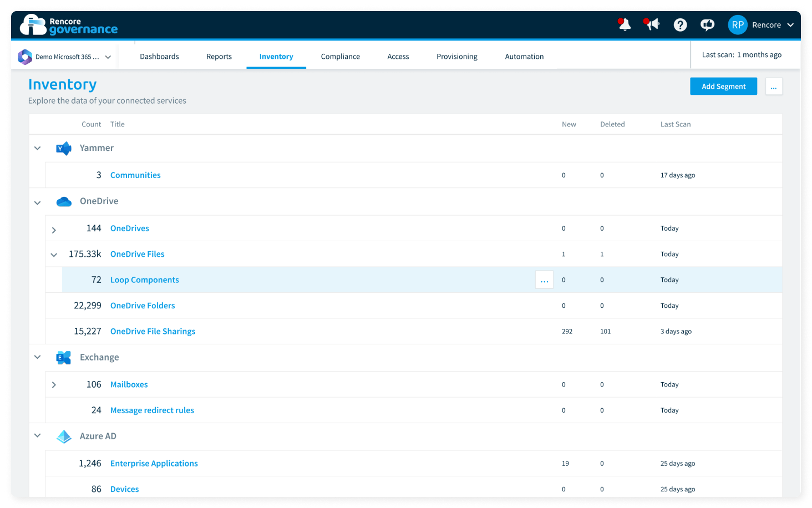
Task: Open the Loop Components link
Action: click(x=145, y=280)
